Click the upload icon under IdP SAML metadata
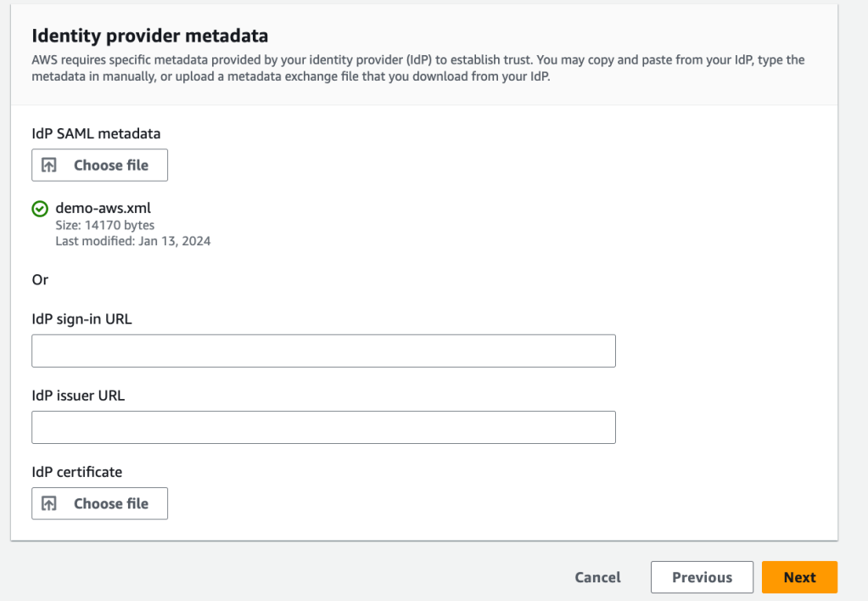The height and width of the screenshot is (601, 868). (x=49, y=166)
